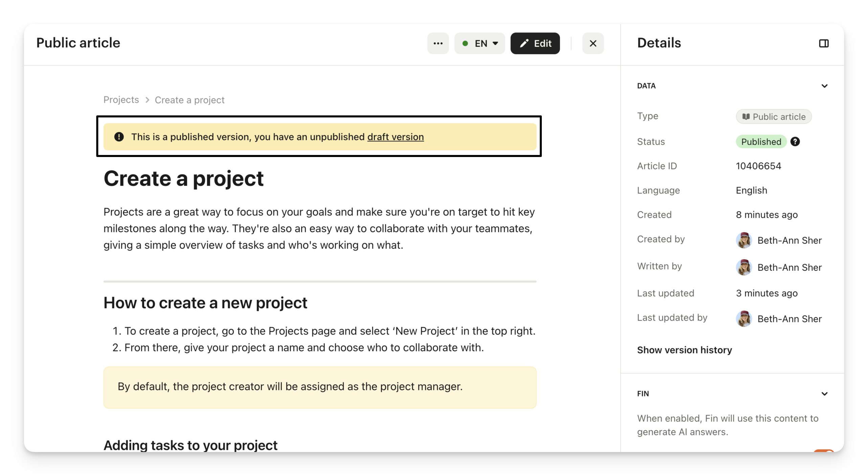Click the avatar beside Written by
This screenshot has height=476, width=868.
click(x=743, y=267)
